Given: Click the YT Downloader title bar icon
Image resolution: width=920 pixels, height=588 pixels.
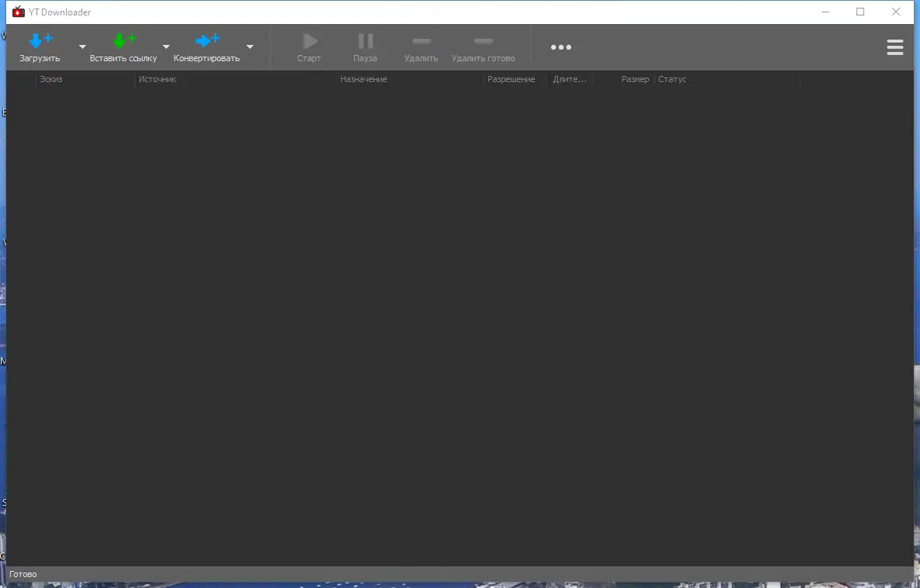Looking at the screenshot, I should [19, 12].
